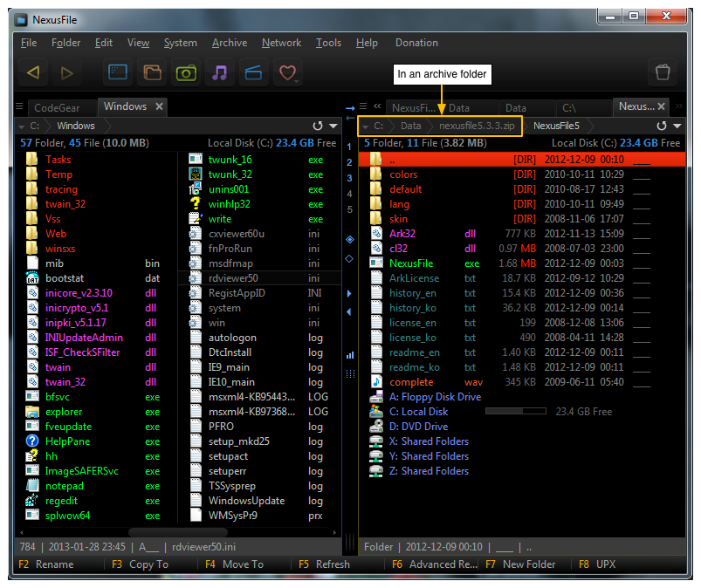Screen dimensions: 701x588
Task: Click the Back navigation arrow
Action: coord(33,72)
